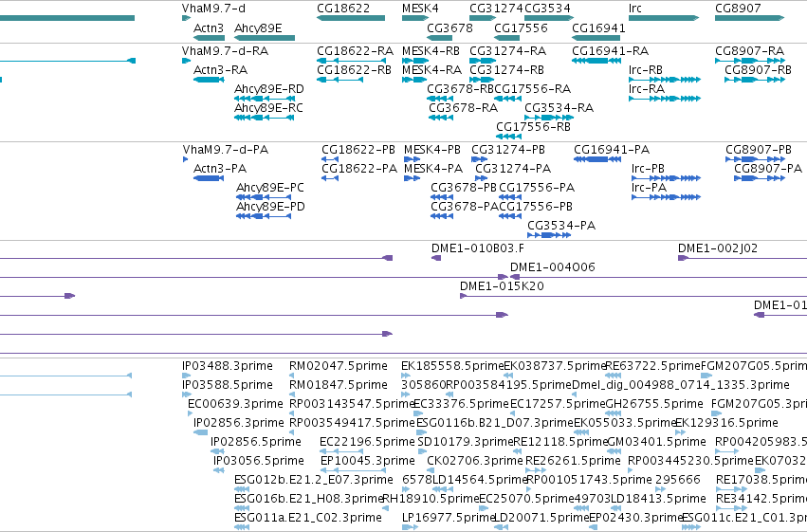Select transcript label MESK4-RB
Screen dimensions: 807x532
(x=431, y=51)
